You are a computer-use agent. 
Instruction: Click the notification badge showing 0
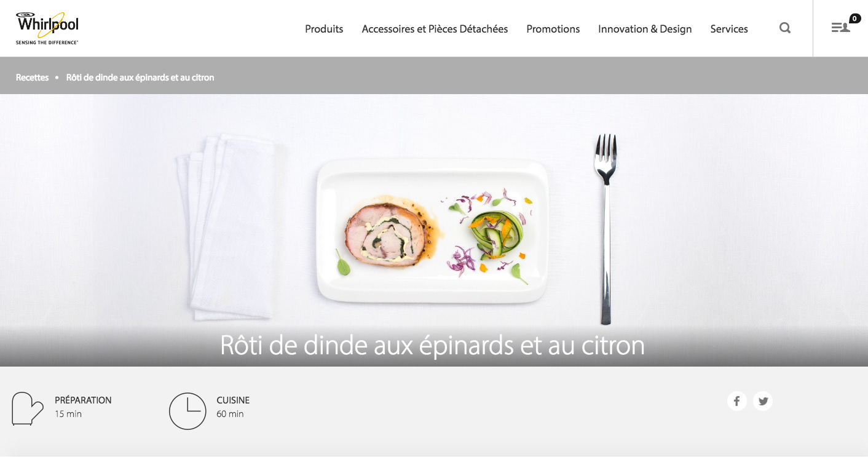[855, 18]
